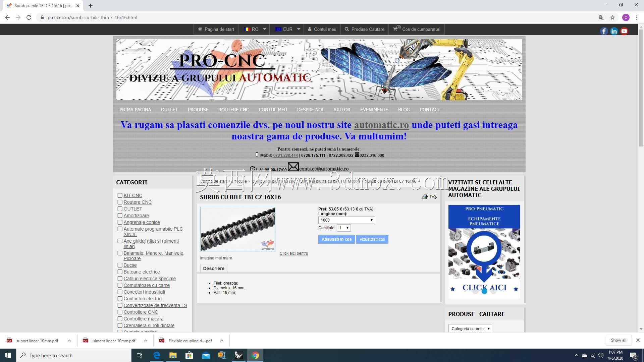Click the browser back arrow
The image size is (644, 362).
7,17
